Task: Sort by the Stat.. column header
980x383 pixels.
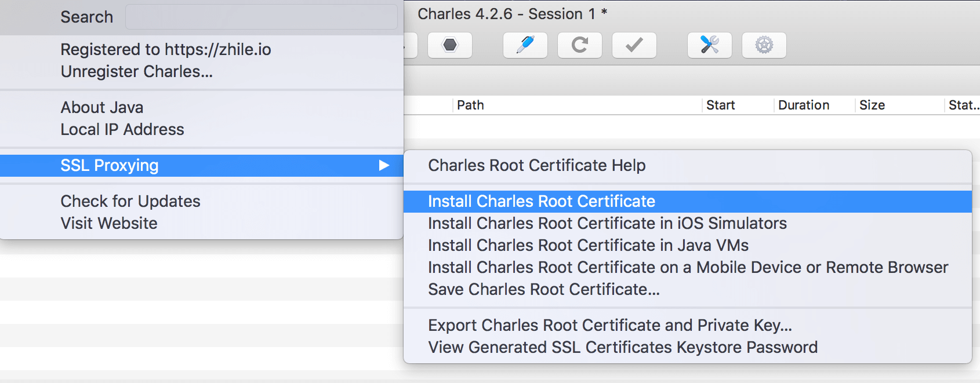Action: pos(963,105)
